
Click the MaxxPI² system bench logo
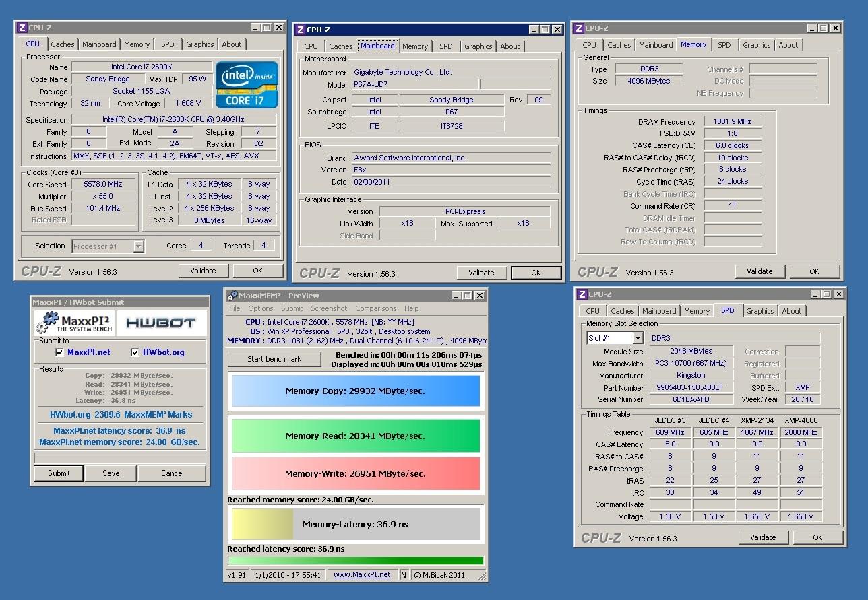[73, 323]
